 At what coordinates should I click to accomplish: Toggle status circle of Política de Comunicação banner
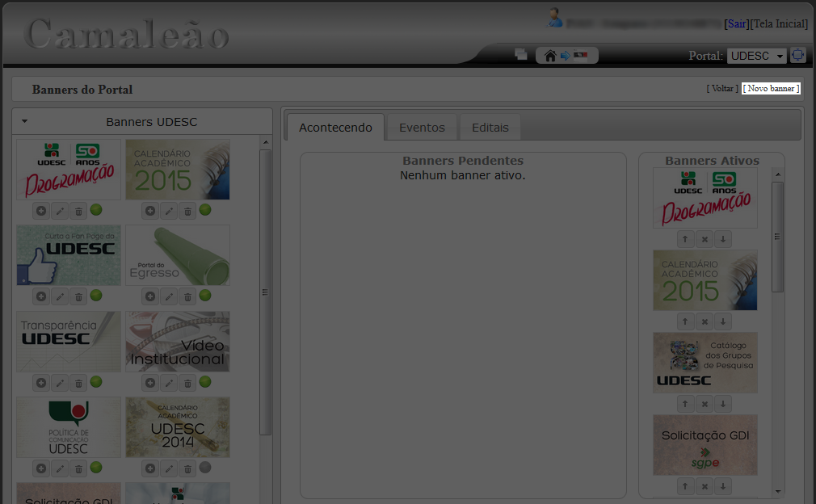click(x=96, y=467)
